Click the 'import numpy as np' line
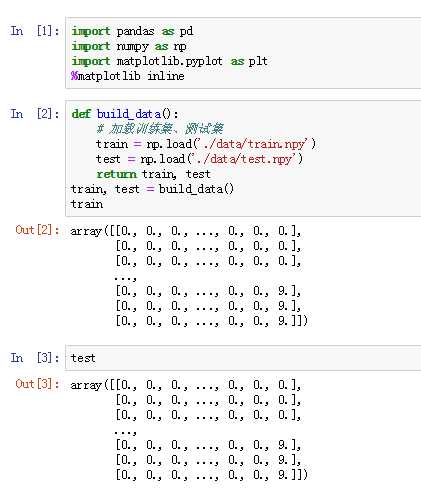The height and width of the screenshot is (493, 421). [x=129, y=46]
